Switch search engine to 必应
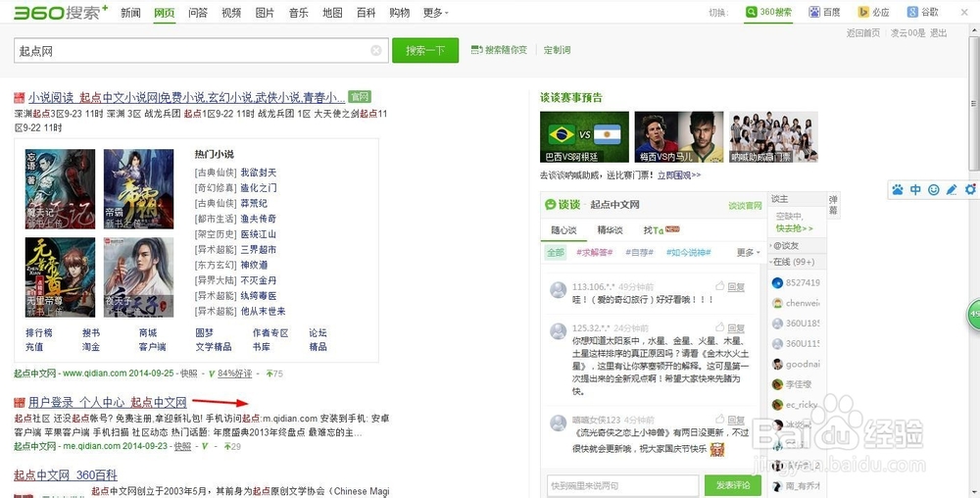This screenshot has height=498, width=980. coord(874,12)
